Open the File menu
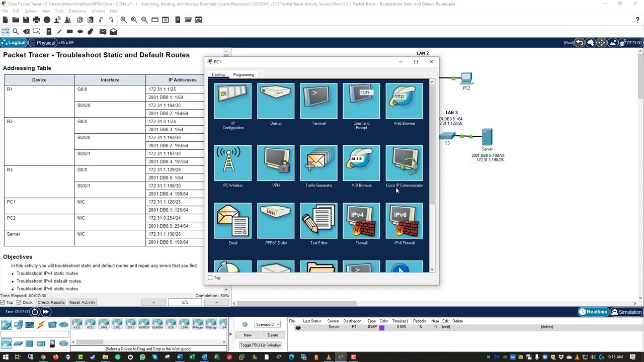This screenshot has height=362, width=644. click(x=5, y=11)
